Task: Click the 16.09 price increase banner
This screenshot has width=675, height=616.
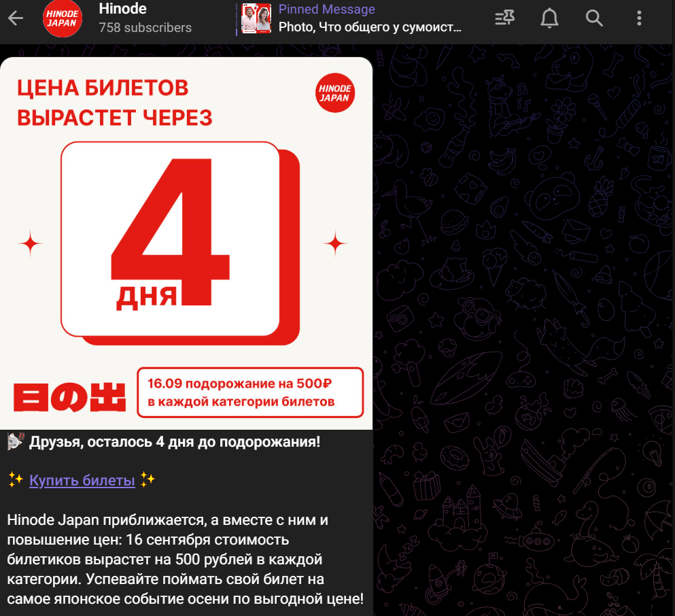Action: click(x=250, y=392)
